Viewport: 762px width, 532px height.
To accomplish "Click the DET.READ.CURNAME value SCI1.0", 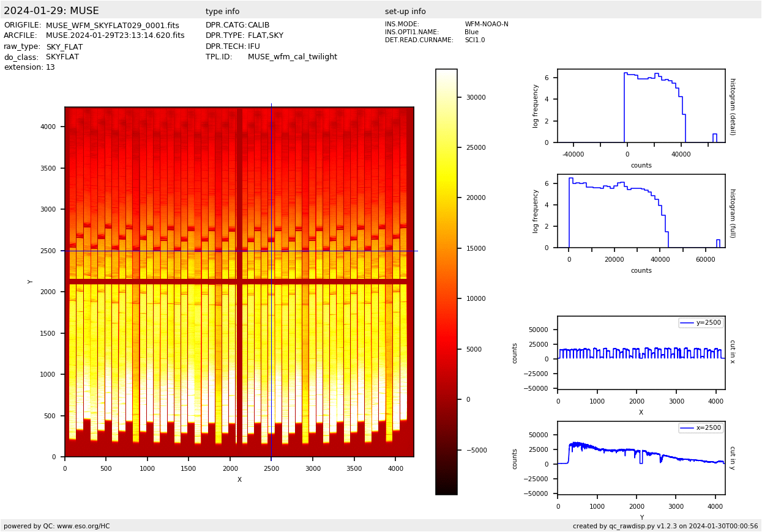I will tap(474, 40).
